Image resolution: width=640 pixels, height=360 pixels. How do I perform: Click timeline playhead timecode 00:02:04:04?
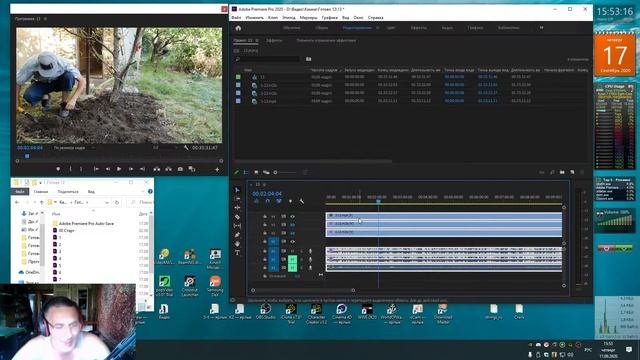tap(267, 194)
